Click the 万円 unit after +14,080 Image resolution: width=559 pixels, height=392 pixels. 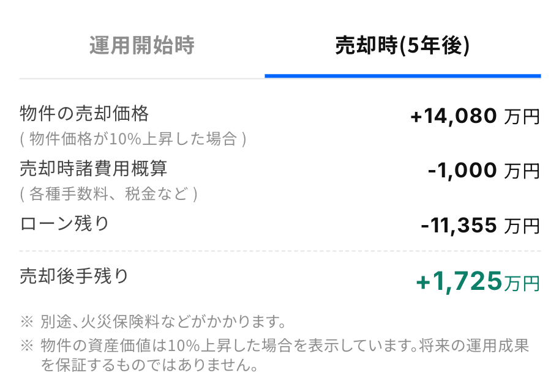pyautogui.click(x=522, y=117)
